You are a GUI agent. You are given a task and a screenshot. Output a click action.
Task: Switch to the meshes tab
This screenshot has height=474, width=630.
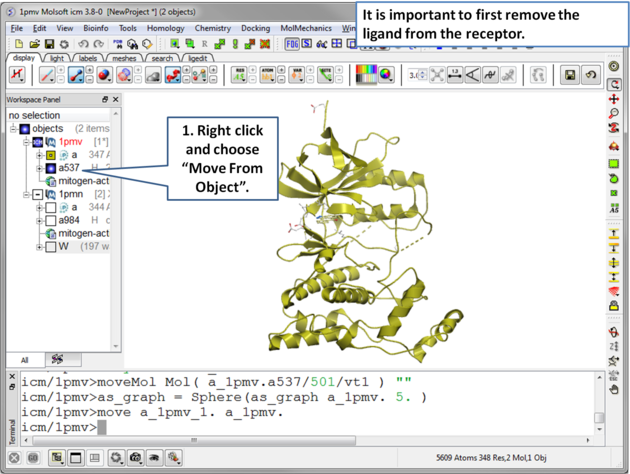[125, 58]
